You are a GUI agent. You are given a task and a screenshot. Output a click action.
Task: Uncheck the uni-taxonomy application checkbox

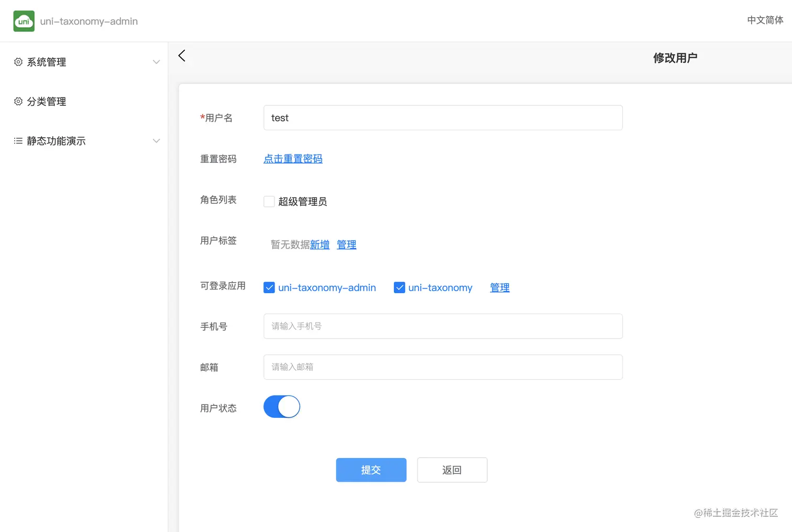(400, 287)
